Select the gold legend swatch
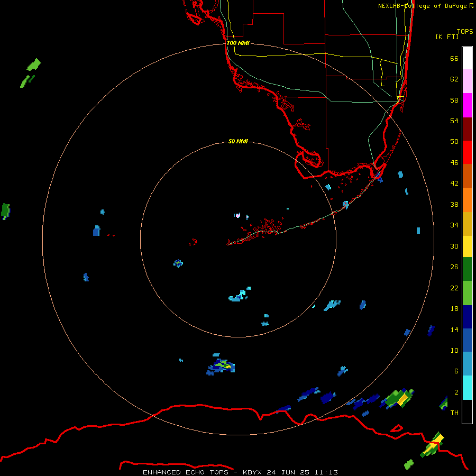 coord(467,224)
